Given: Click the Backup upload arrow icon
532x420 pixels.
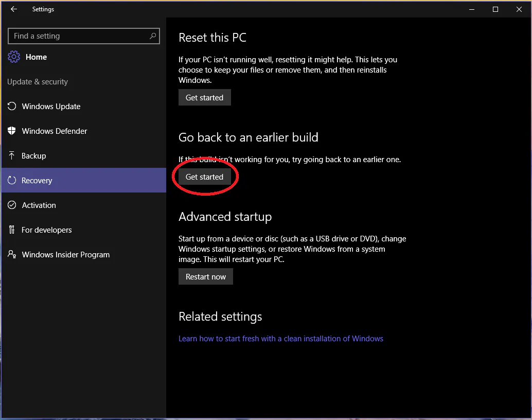Looking at the screenshot, I should click(12, 155).
